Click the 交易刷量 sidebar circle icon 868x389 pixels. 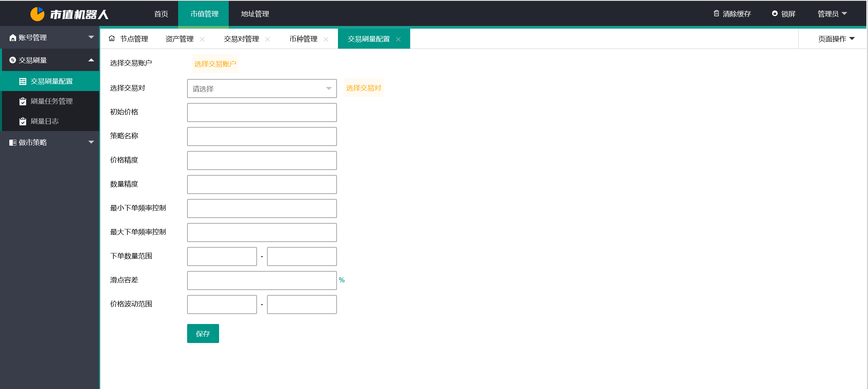13,60
